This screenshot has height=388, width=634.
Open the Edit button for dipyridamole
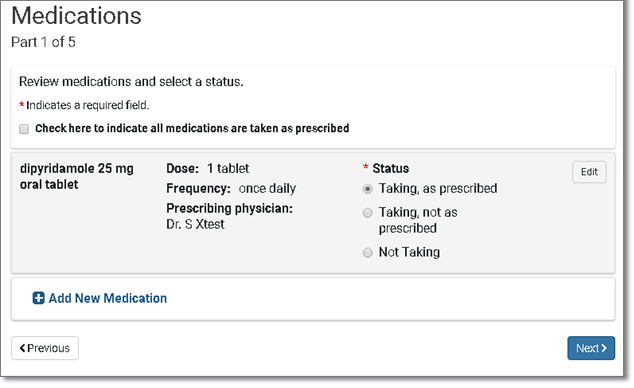(x=589, y=172)
